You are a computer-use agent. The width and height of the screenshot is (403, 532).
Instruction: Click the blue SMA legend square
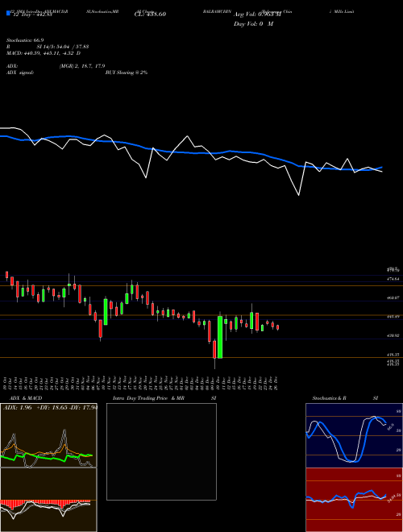tap(8, 14)
